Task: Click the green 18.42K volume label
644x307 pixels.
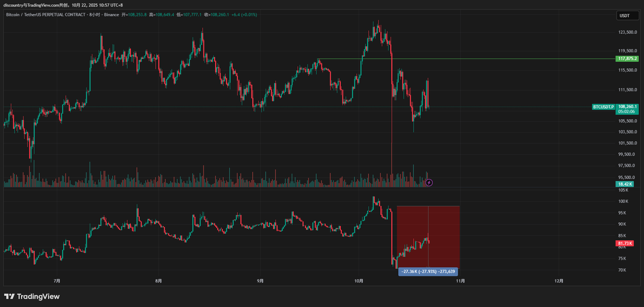Action: [x=624, y=184]
